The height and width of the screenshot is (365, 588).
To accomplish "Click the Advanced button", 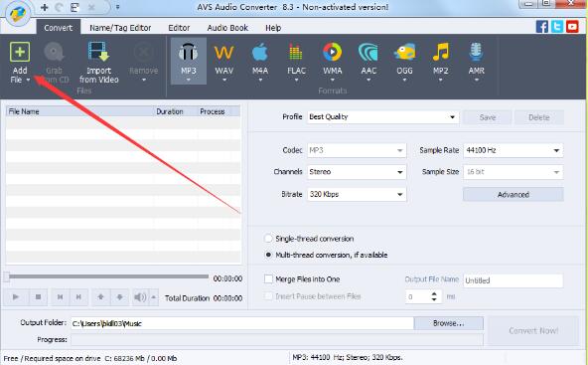I will [x=513, y=195].
